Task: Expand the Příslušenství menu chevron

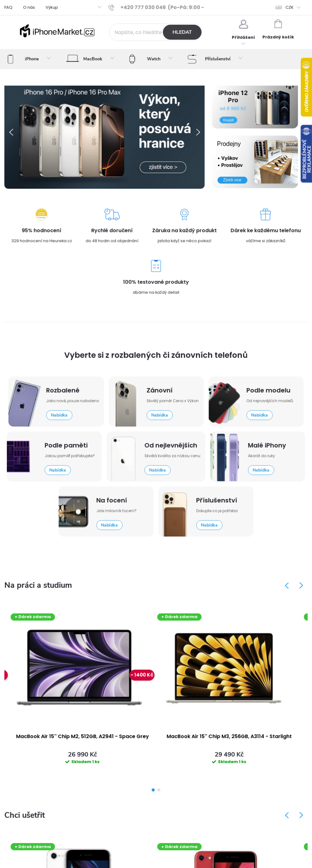Action: pyautogui.click(x=240, y=58)
